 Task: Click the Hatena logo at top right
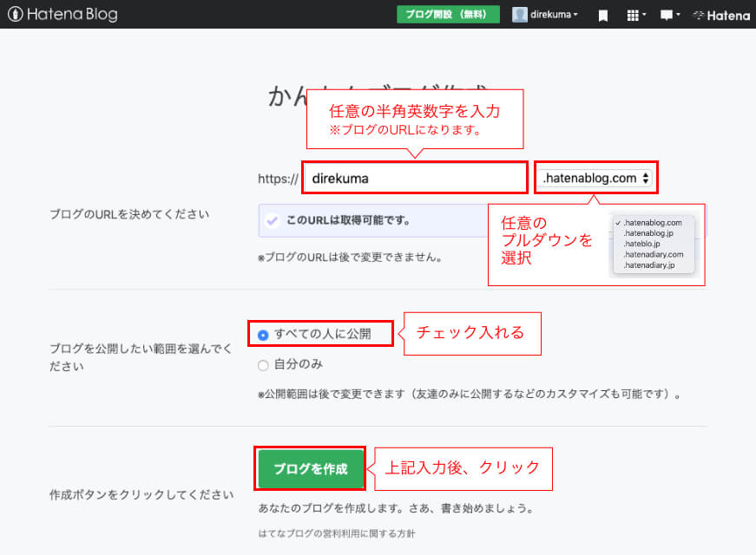tap(721, 16)
